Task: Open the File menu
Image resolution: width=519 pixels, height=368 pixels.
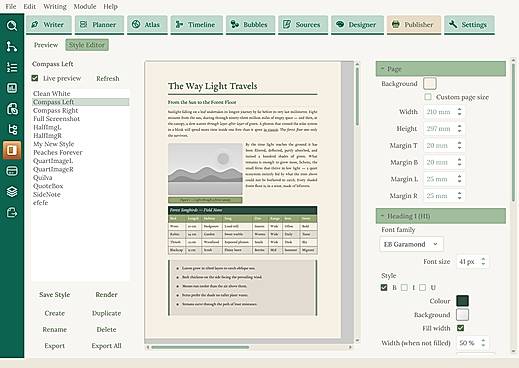Action: [11, 6]
